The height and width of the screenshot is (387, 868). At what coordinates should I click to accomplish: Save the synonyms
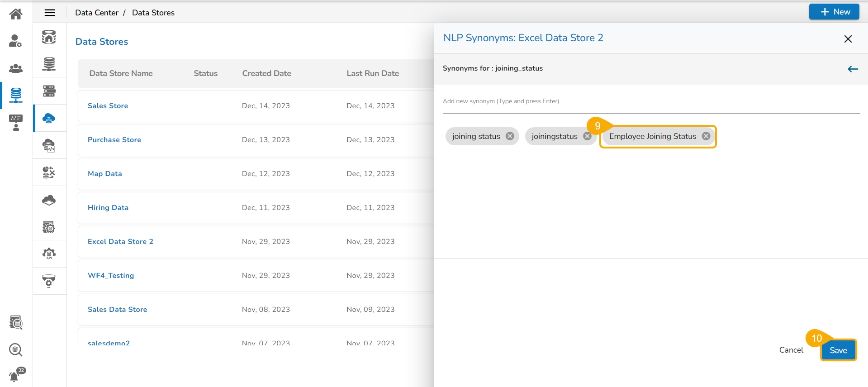coord(838,350)
